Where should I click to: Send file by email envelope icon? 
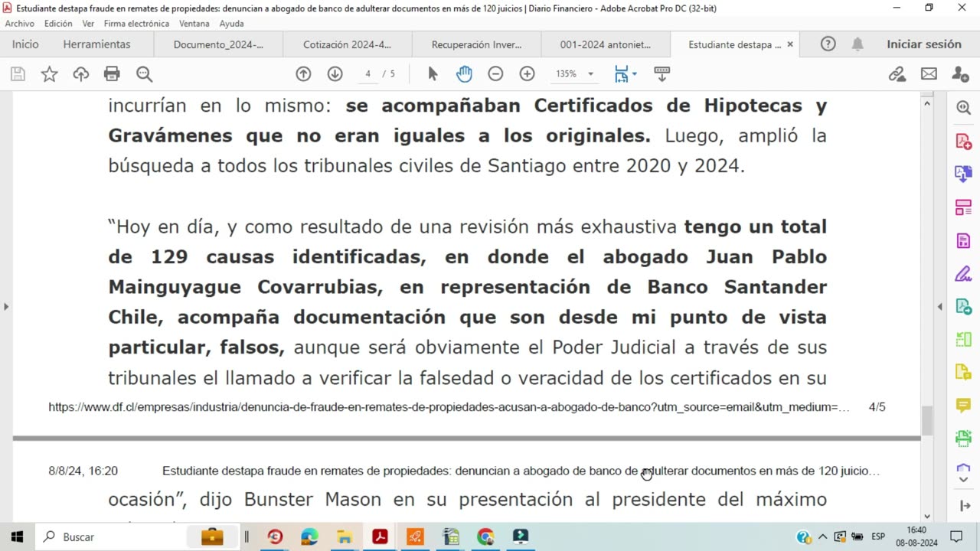[929, 74]
